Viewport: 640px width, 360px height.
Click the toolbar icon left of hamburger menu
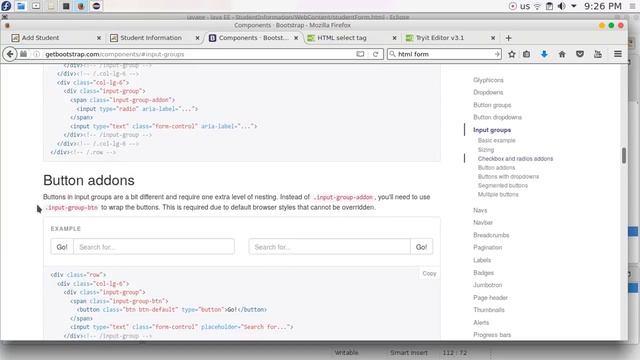click(x=598, y=54)
